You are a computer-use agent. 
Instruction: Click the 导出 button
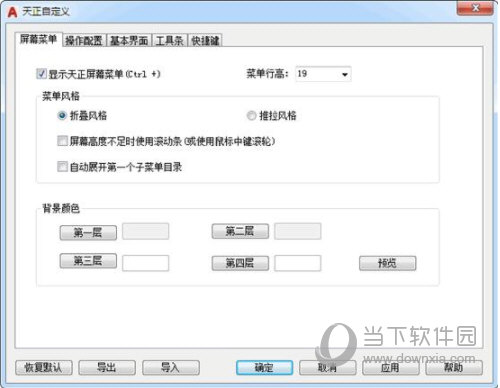tap(107, 368)
